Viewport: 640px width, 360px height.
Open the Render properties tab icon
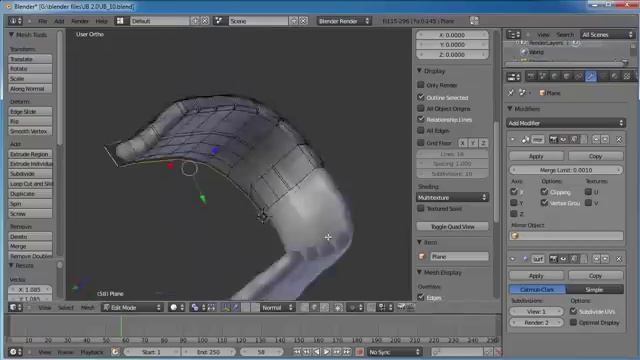point(531,76)
